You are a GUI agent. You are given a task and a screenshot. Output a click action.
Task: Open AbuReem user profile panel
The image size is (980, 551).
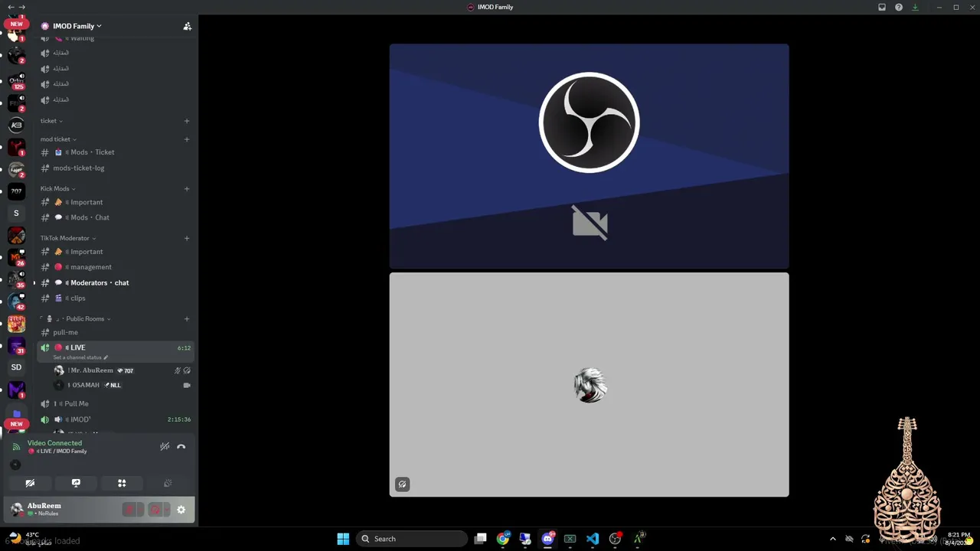pos(63,510)
